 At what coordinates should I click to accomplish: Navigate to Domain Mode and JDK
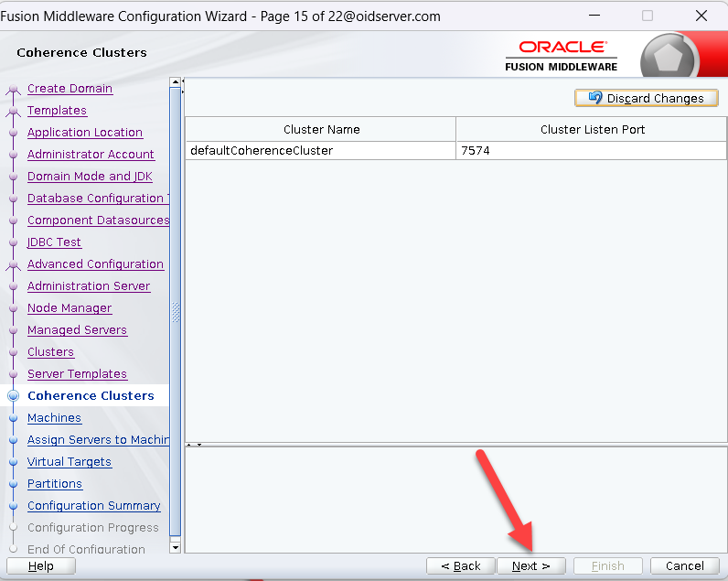pyautogui.click(x=90, y=177)
